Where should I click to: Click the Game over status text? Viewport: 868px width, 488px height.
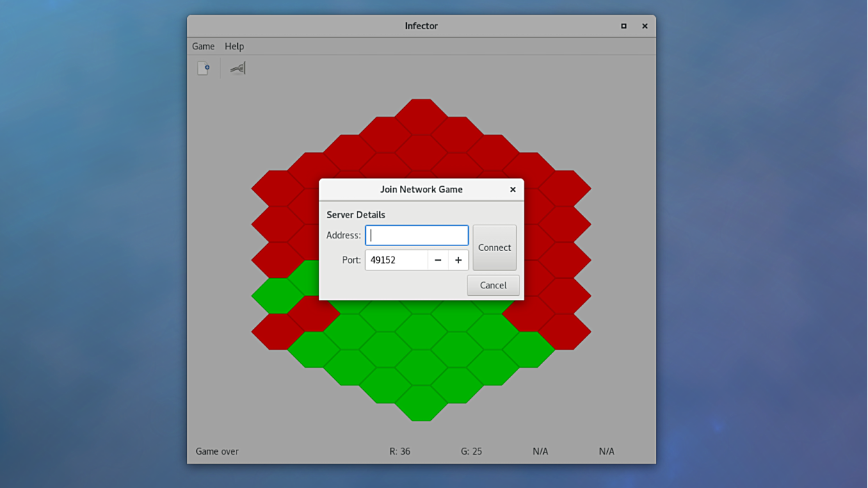tap(217, 451)
